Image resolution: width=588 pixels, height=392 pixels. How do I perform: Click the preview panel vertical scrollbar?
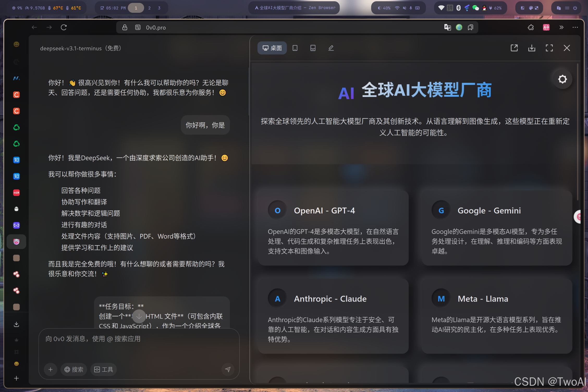tap(578, 132)
